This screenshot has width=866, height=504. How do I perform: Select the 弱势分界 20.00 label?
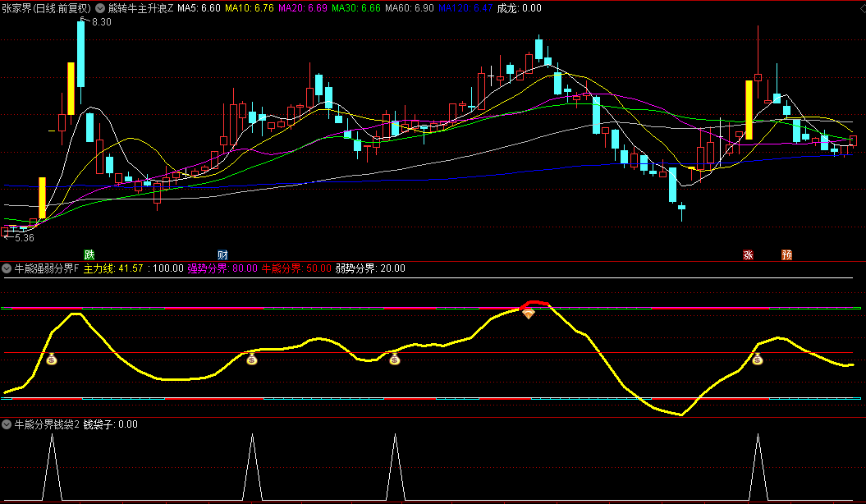click(x=370, y=268)
